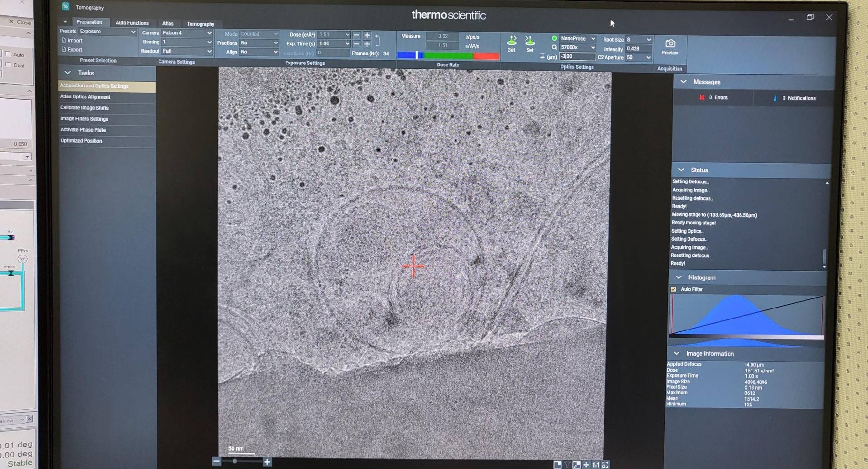The height and width of the screenshot is (469, 868).
Task: Open the Align dropdown showing No
Action: 259,52
